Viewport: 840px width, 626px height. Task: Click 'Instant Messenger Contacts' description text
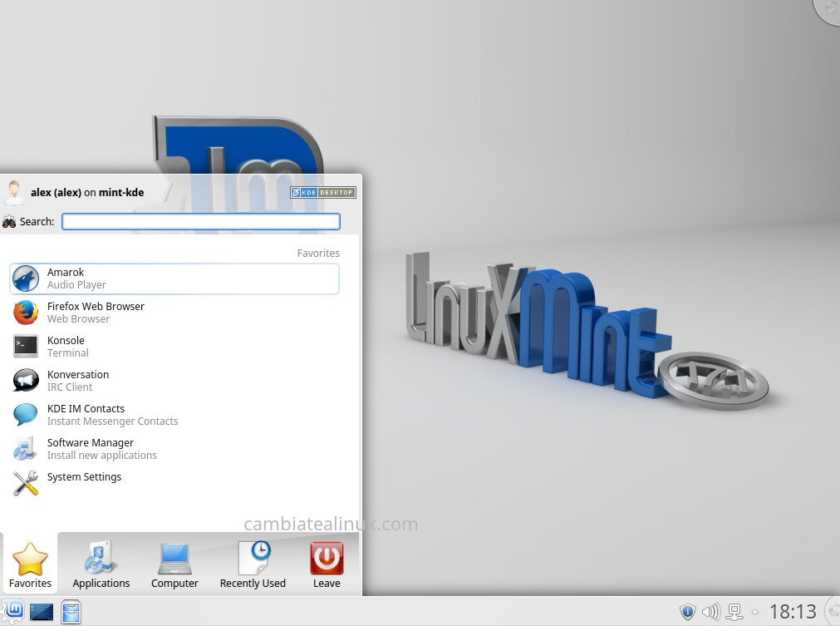tap(112, 421)
